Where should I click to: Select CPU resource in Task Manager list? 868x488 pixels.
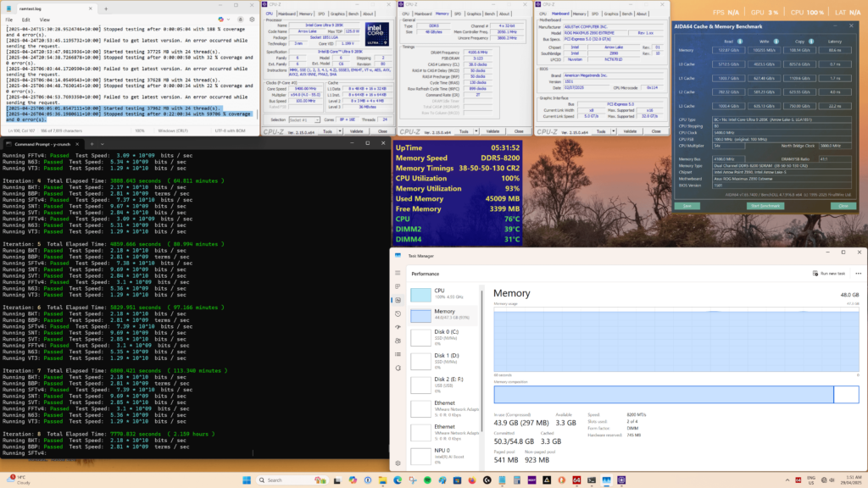(444, 293)
